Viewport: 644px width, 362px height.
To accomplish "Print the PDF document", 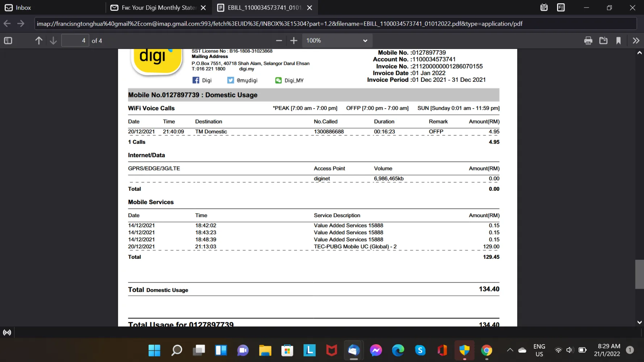I will pyautogui.click(x=588, y=41).
